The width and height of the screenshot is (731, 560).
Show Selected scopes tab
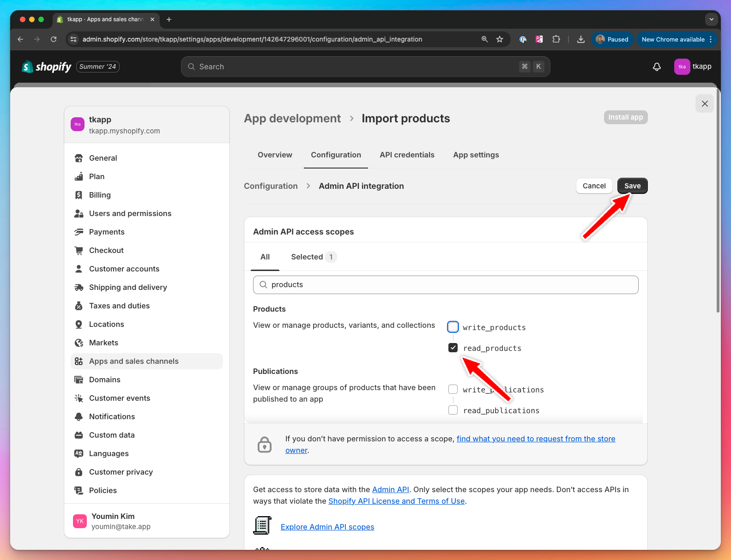tap(314, 257)
